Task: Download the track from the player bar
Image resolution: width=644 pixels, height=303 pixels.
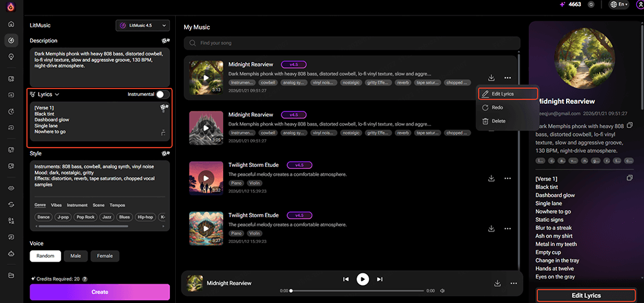Action: click(x=497, y=283)
